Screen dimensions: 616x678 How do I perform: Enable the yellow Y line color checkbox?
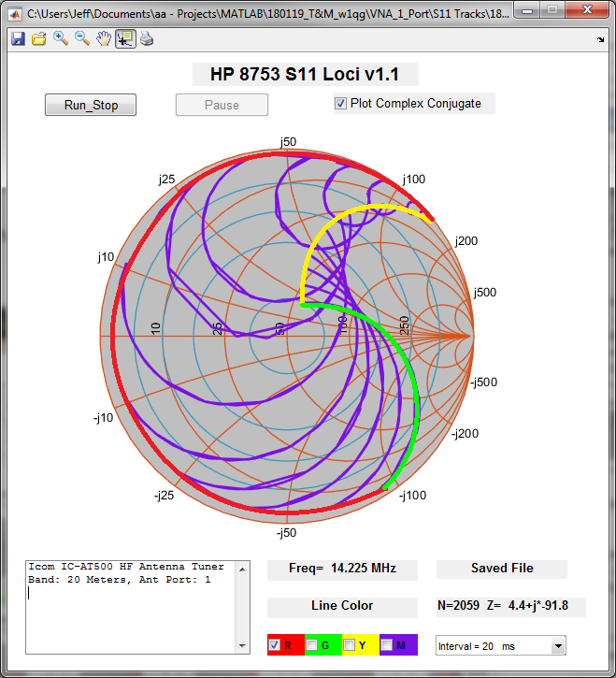(349, 645)
